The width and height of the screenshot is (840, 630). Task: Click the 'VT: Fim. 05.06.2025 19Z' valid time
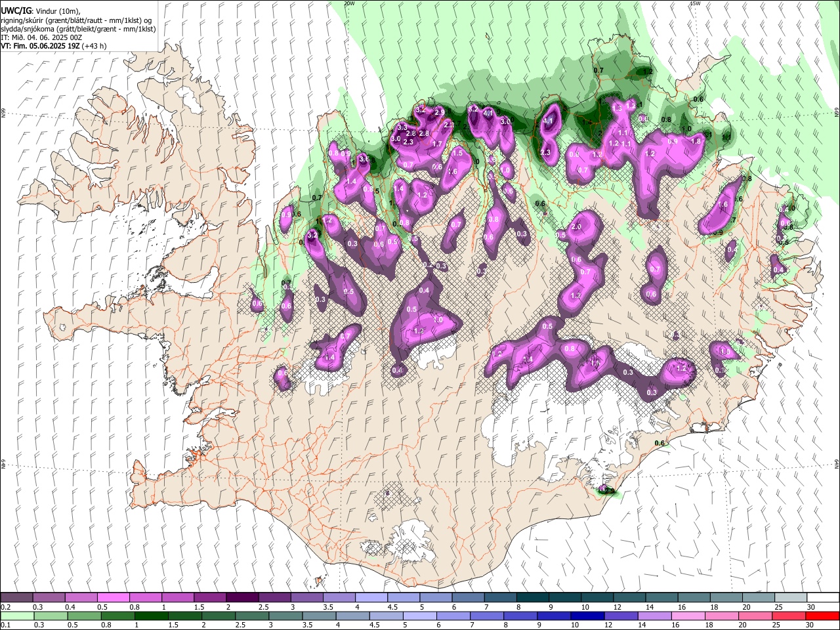click(40, 46)
